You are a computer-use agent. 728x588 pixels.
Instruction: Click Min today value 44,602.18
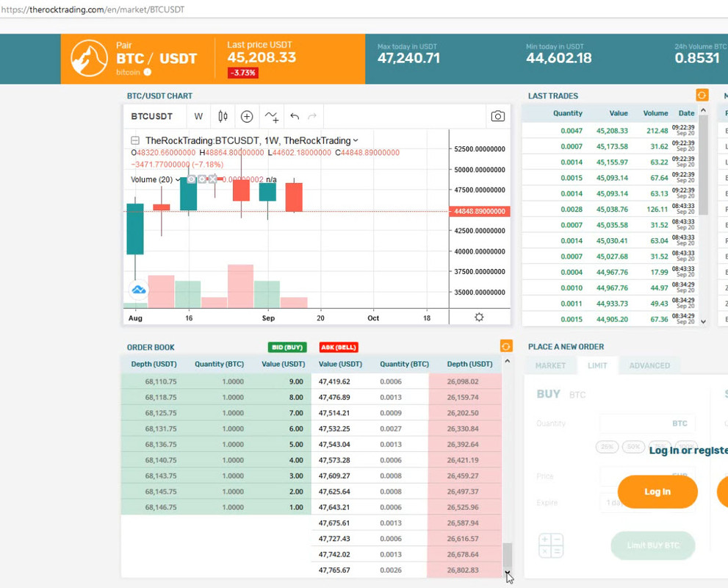point(559,58)
